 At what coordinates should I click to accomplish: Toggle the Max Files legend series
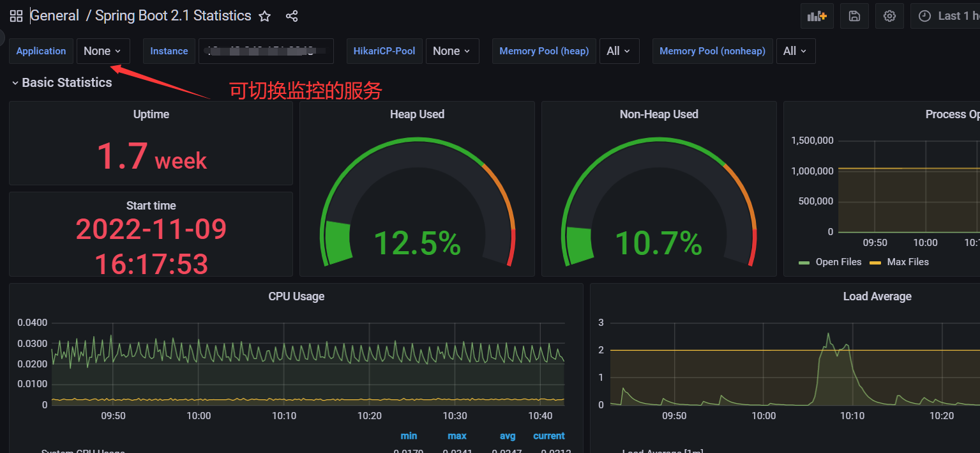(x=900, y=262)
